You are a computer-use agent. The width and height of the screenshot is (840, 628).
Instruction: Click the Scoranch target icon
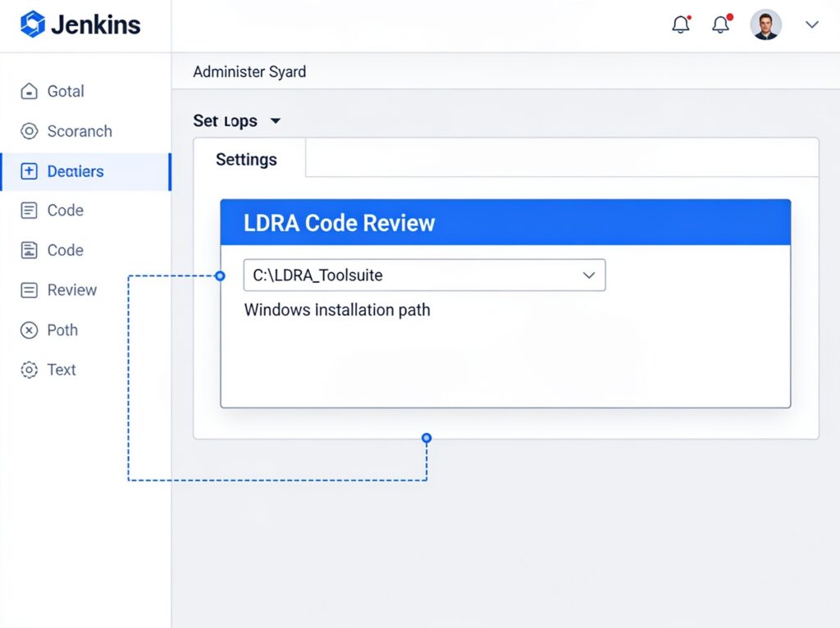29,131
